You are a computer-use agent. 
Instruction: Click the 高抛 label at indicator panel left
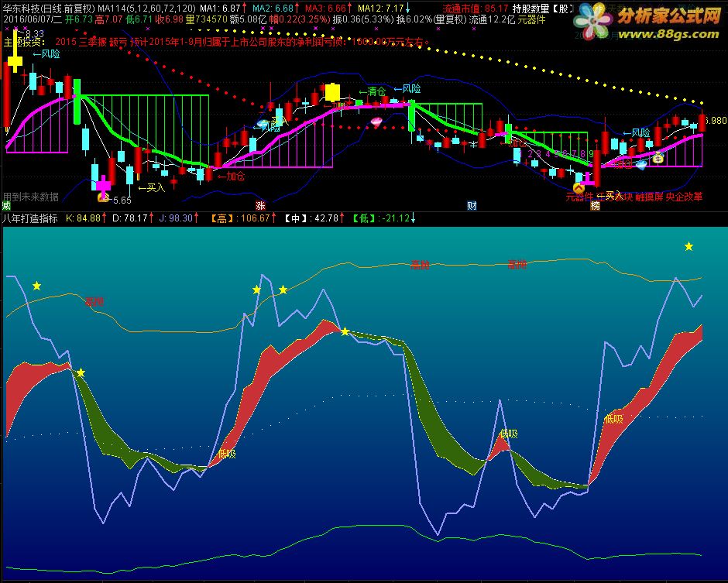(x=94, y=302)
